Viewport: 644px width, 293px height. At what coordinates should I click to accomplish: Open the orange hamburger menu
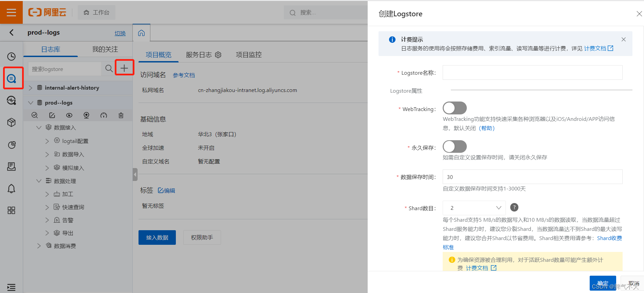11,12
